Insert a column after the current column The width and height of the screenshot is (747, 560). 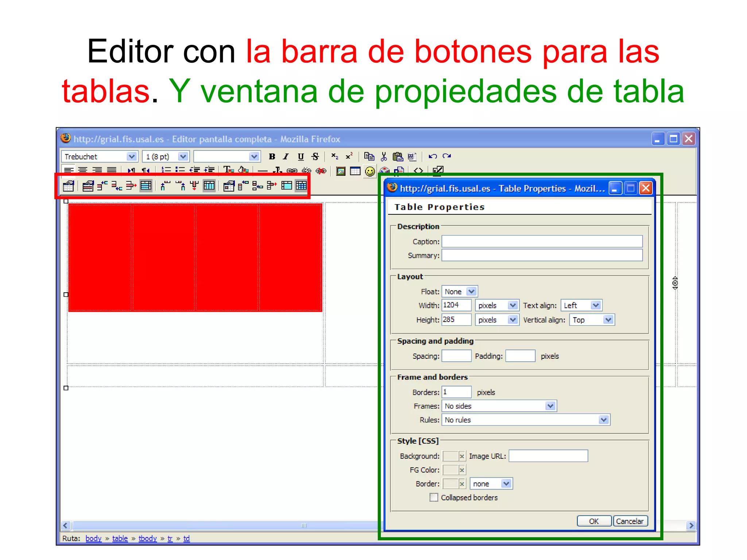180,186
